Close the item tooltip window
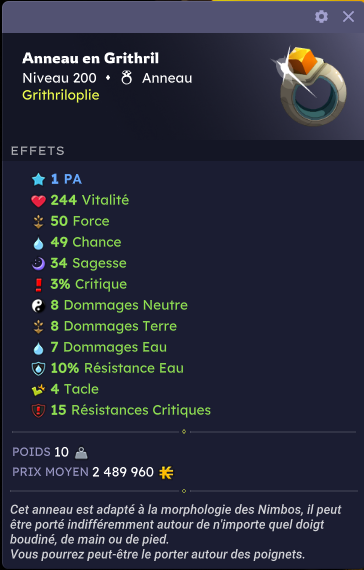The height and width of the screenshot is (570, 364). click(x=348, y=16)
